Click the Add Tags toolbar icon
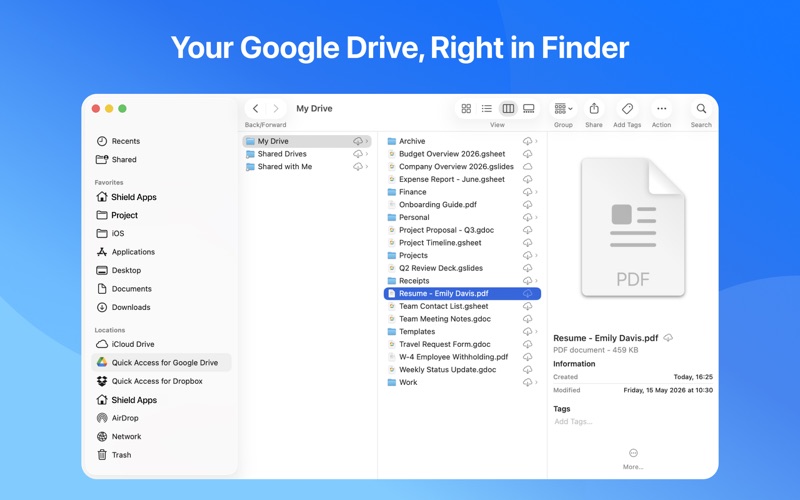800x500 pixels. [627, 108]
